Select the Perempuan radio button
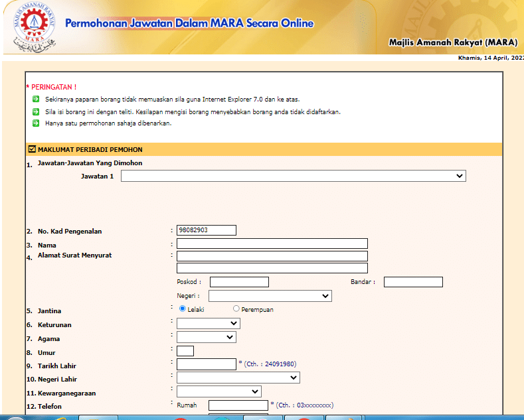The image size is (524, 420). (x=236, y=309)
